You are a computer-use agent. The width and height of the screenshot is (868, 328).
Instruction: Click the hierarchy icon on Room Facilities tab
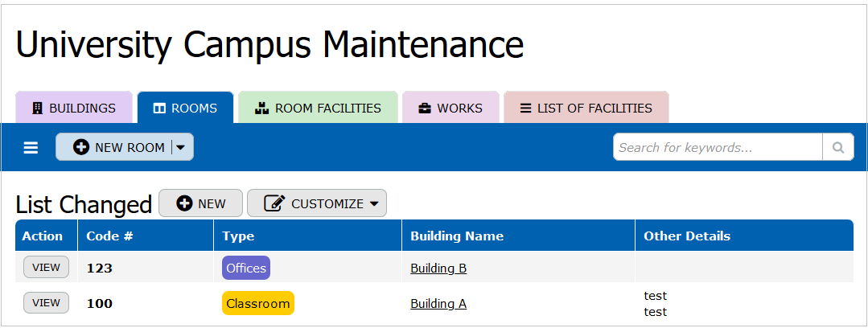pyautogui.click(x=261, y=109)
